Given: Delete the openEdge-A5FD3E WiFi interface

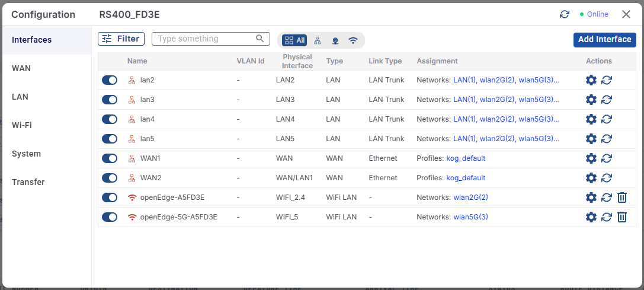Looking at the screenshot, I should pyautogui.click(x=621, y=197).
